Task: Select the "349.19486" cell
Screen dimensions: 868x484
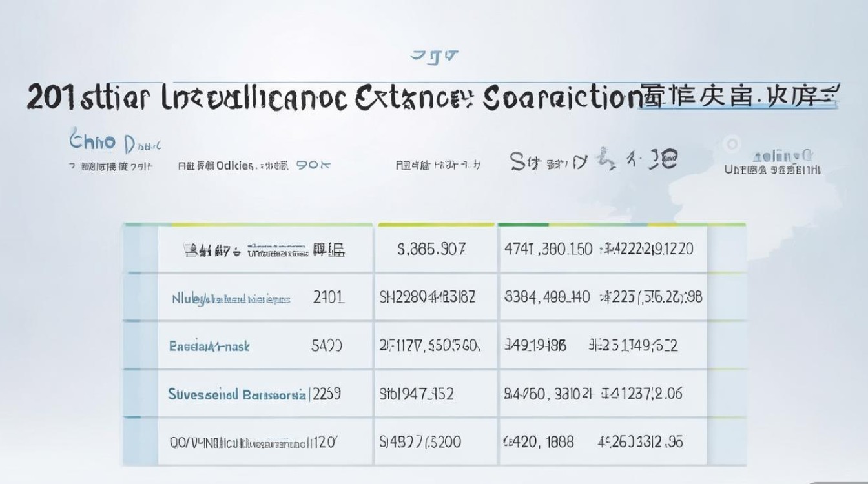Action: point(535,346)
